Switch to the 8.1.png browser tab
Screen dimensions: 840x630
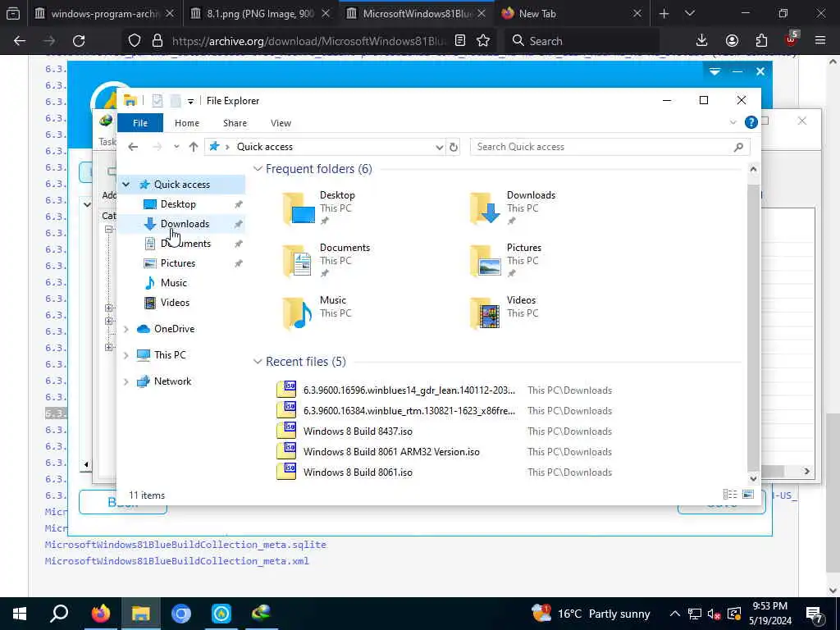(260, 13)
